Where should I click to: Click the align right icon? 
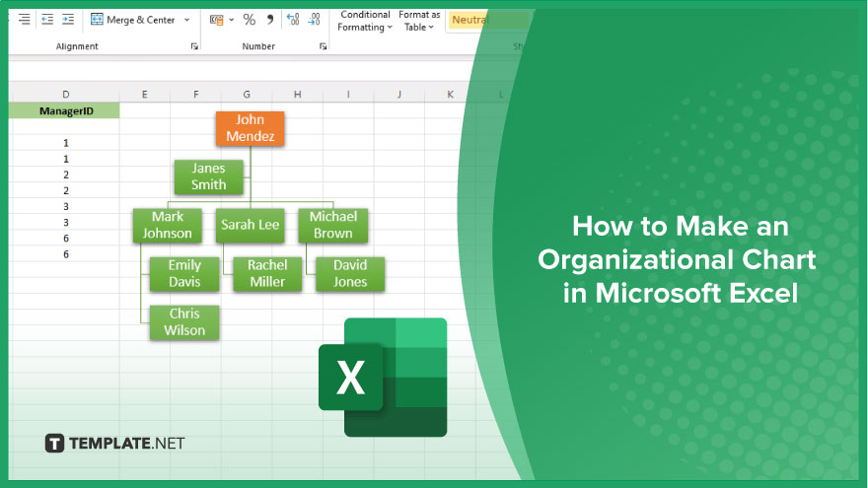coord(24,20)
